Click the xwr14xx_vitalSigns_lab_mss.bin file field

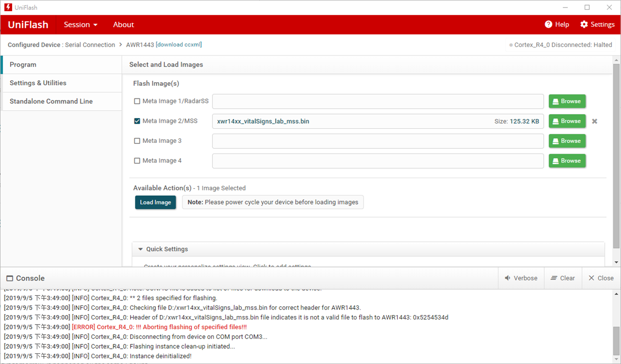click(378, 121)
